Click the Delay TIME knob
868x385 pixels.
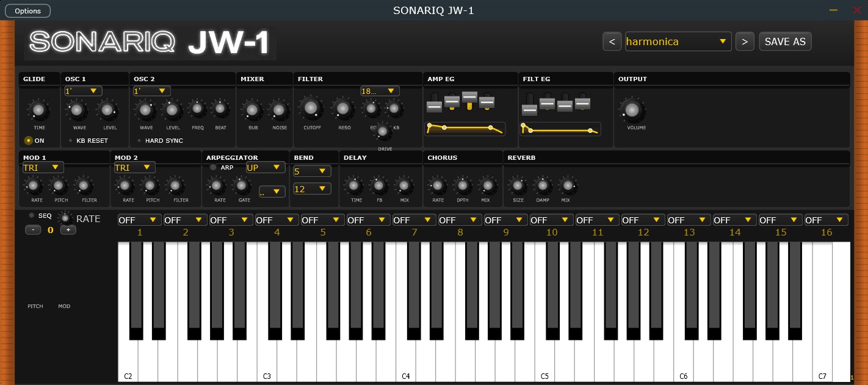click(x=353, y=185)
